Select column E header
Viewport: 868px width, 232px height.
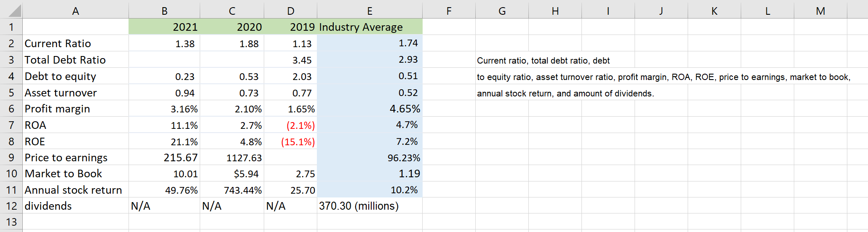click(x=370, y=11)
